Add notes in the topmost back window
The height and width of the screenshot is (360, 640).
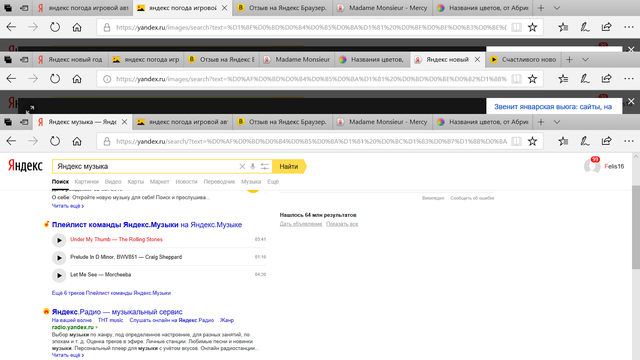click(585, 27)
